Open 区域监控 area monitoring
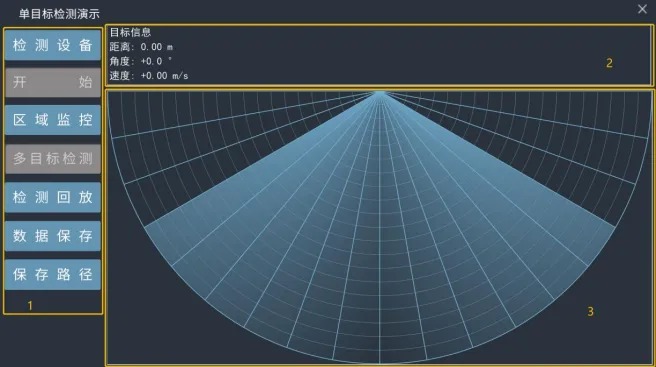The width and height of the screenshot is (656, 367). [53, 120]
